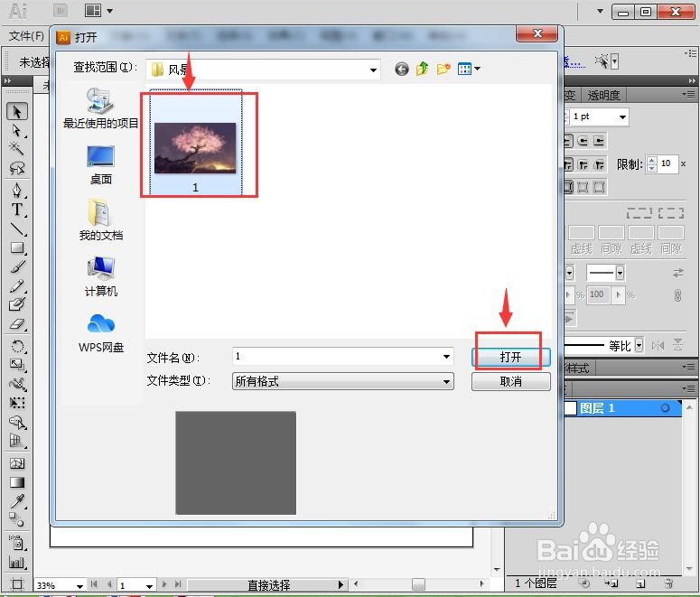Select the Blob Brush tool
The width and height of the screenshot is (700, 597).
click(x=17, y=304)
